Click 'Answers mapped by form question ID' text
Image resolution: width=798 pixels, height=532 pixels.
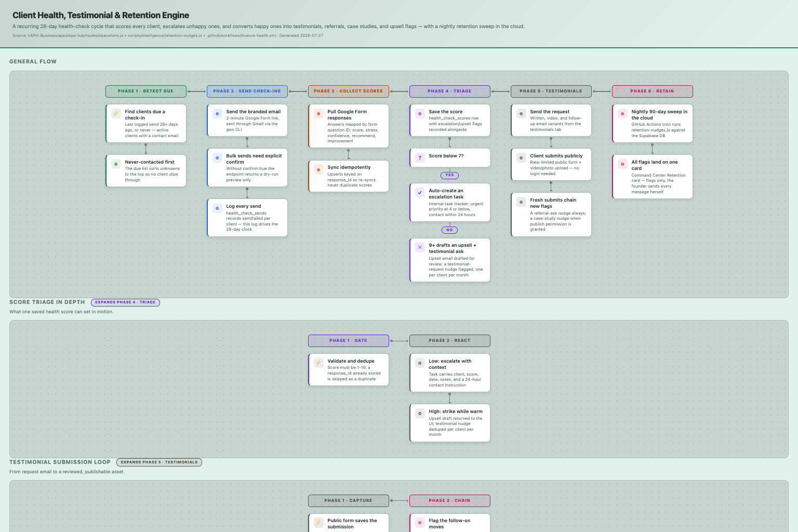(x=353, y=132)
